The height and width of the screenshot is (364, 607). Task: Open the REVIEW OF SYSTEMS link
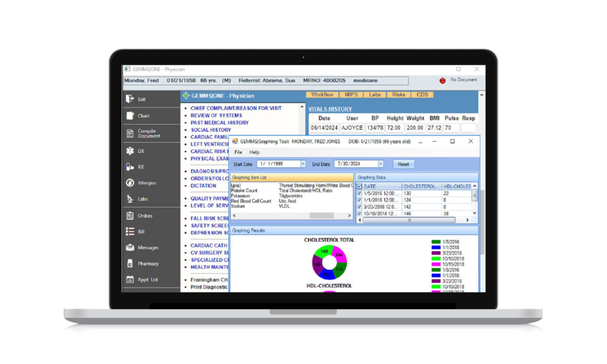tap(216, 116)
